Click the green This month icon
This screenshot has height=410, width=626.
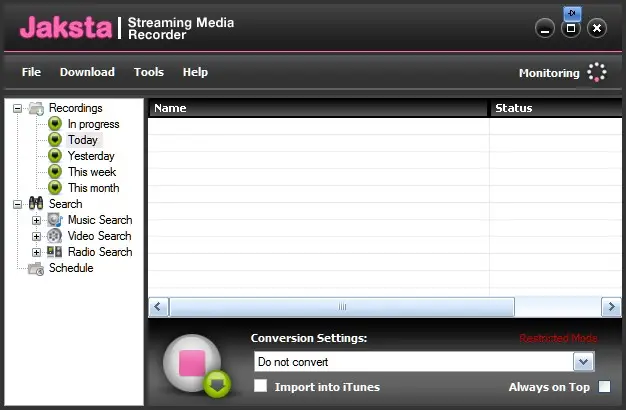(x=55, y=188)
